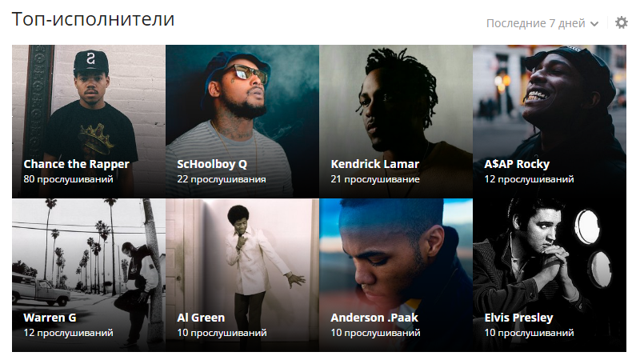Expand the 'Последние 7 дней' period dropdown
Screen dimensions: 632x364
click(542, 23)
